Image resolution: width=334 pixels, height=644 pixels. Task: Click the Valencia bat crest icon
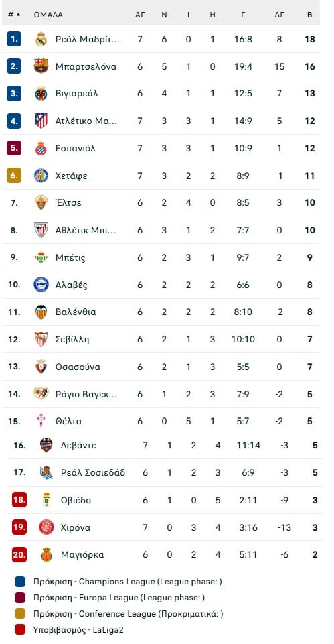coord(41,312)
